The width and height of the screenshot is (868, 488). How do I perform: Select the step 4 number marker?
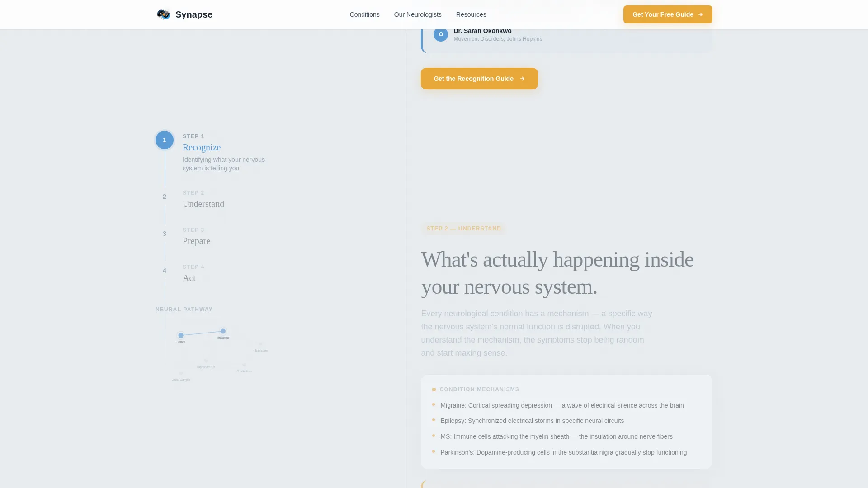click(165, 271)
